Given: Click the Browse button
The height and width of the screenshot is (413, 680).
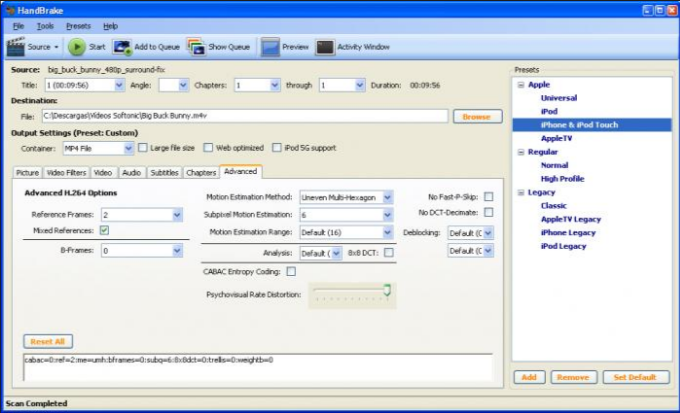Looking at the screenshot, I should point(477,117).
